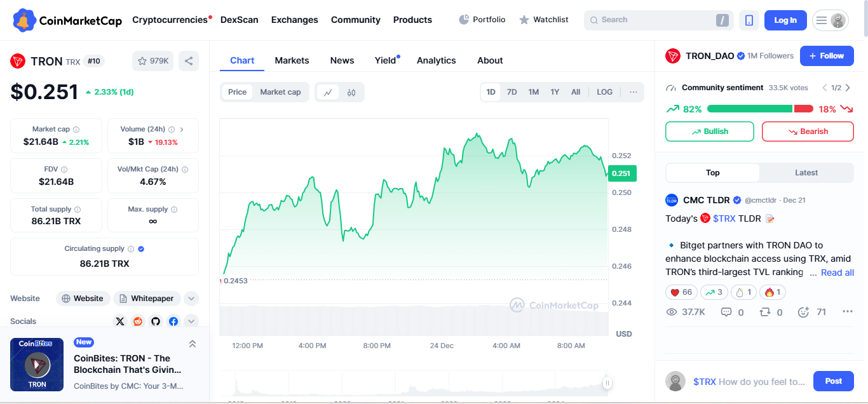This screenshot has height=404, width=868.
Task: Show Latest community posts
Action: pos(806,173)
